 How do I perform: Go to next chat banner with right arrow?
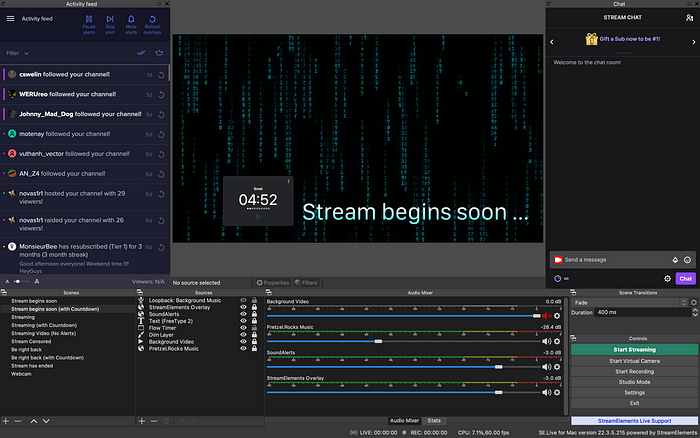693,42
